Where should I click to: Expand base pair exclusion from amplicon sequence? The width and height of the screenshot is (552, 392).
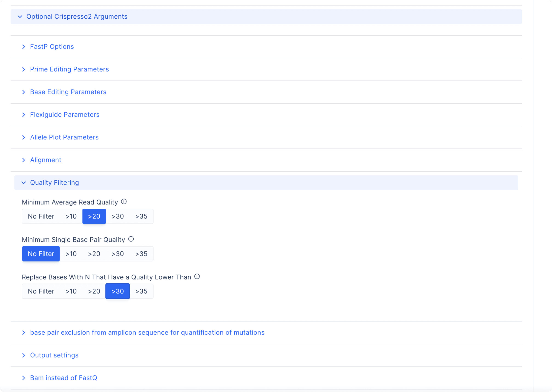(x=147, y=333)
